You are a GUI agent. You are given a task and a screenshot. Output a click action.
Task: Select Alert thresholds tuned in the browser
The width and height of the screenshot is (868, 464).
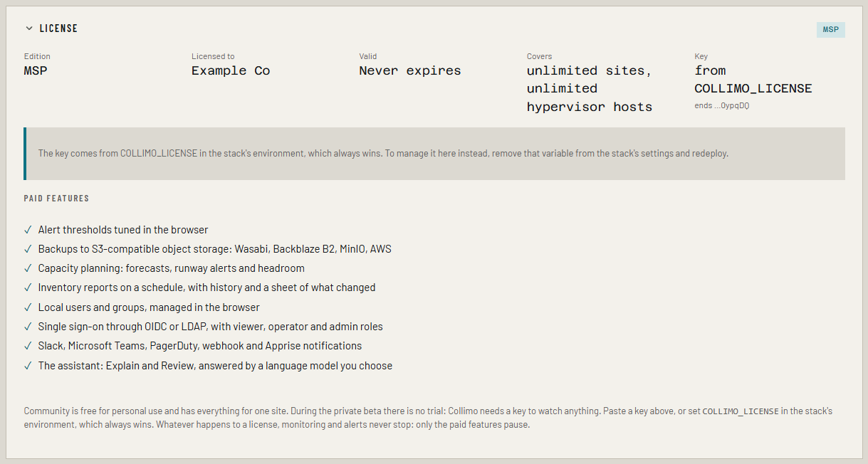(123, 230)
